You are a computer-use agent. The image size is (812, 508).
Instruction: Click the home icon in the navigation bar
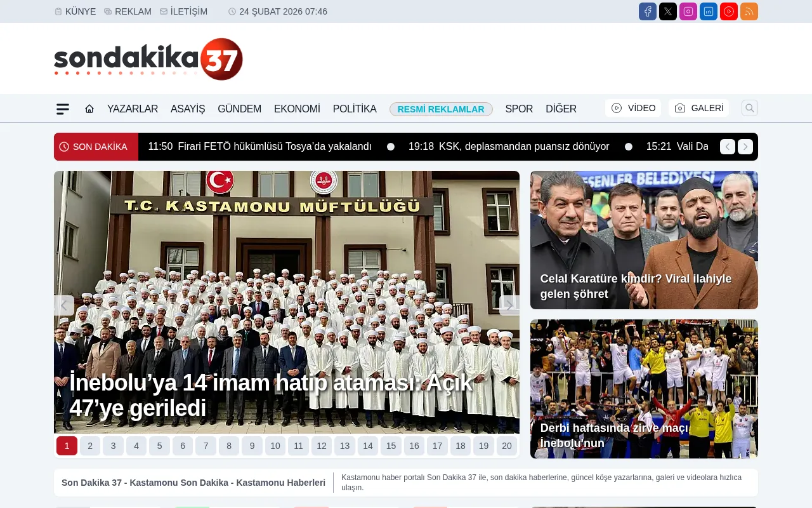point(89,109)
